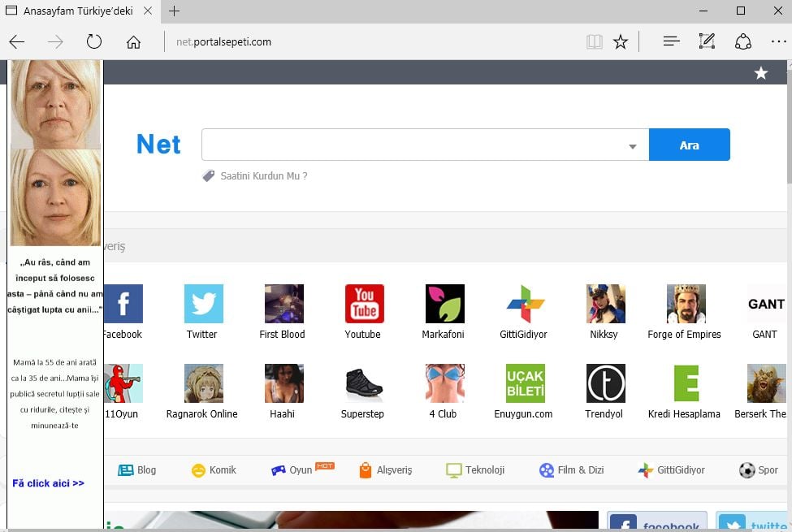Open the First Blood game tile

tap(283, 304)
